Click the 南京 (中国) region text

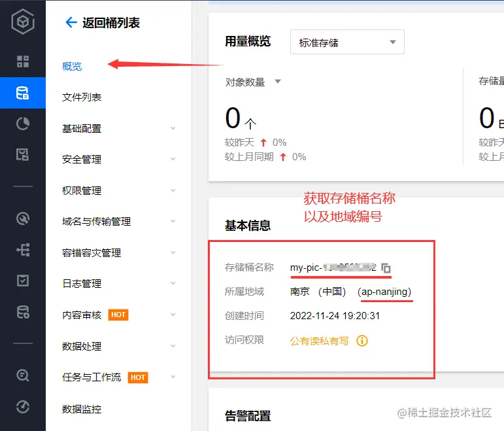pos(318,292)
